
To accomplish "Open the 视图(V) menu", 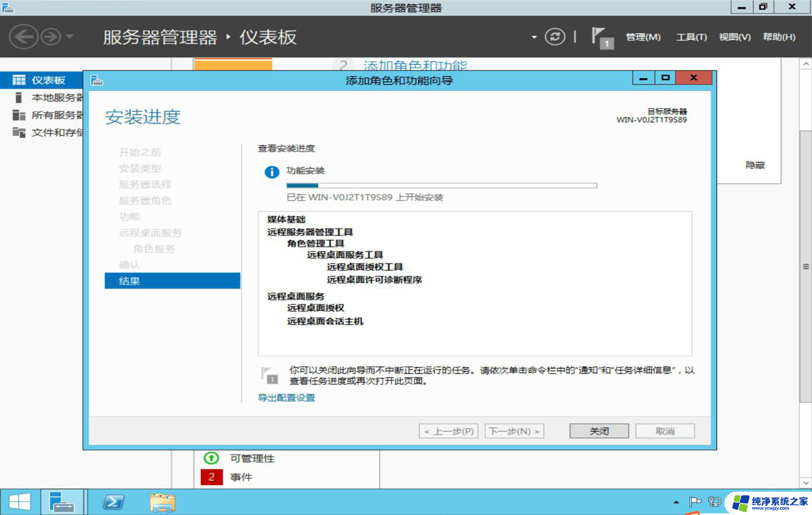I will (734, 37).
